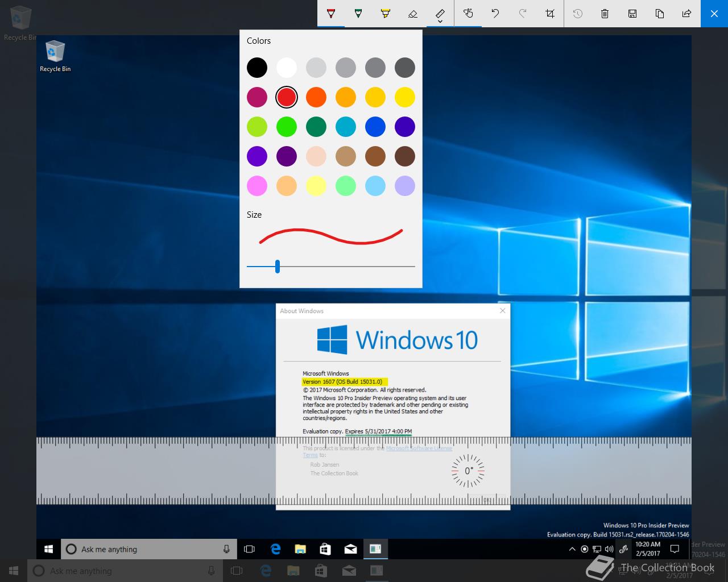Viewport: 728px width, 582px height.
Task: Pick the dark purple swatch
Action: tap(287, 156)
